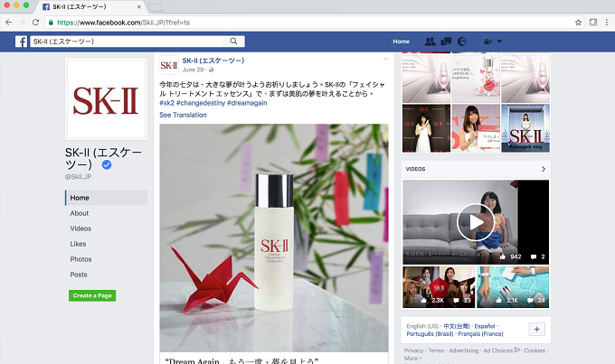Open the video thumbnail with 2.1K likes

513,287
